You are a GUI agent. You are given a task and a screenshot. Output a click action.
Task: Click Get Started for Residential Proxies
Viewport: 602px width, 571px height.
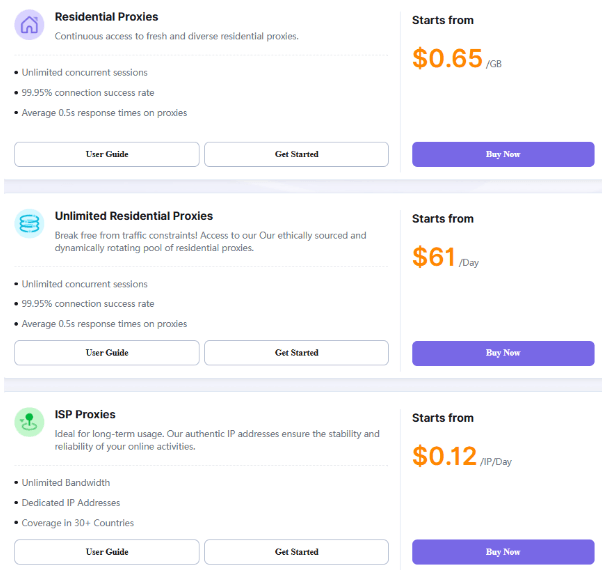coord(296,154)
